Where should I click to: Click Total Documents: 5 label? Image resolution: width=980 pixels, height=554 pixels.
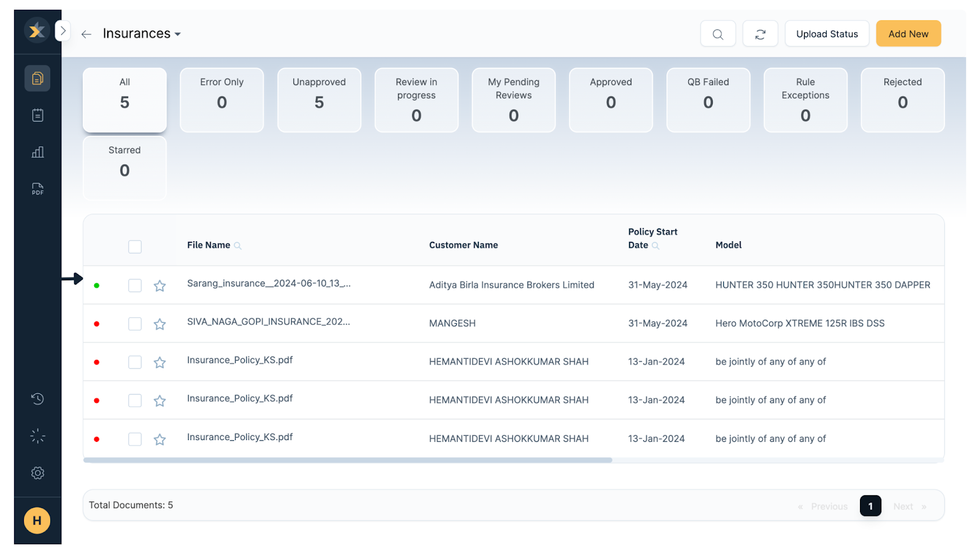[x=131, y=505]
